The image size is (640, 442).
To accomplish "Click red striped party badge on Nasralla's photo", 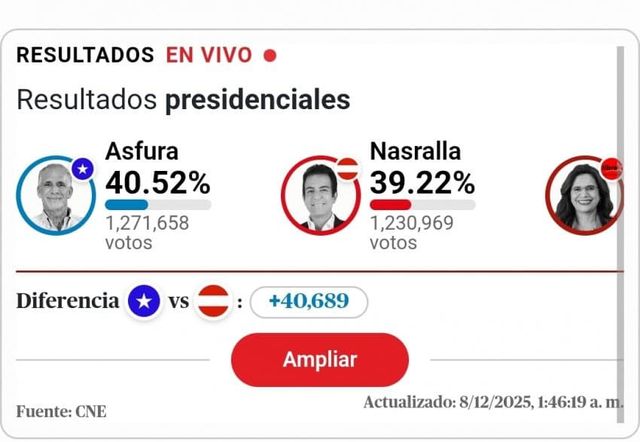I will [x=349, y=169].
